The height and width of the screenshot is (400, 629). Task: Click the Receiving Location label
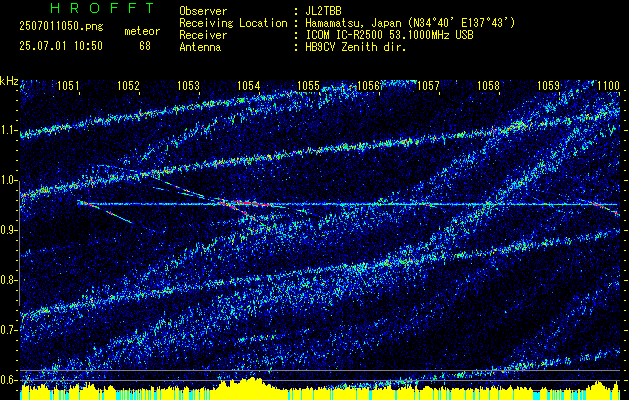[233, 23]
